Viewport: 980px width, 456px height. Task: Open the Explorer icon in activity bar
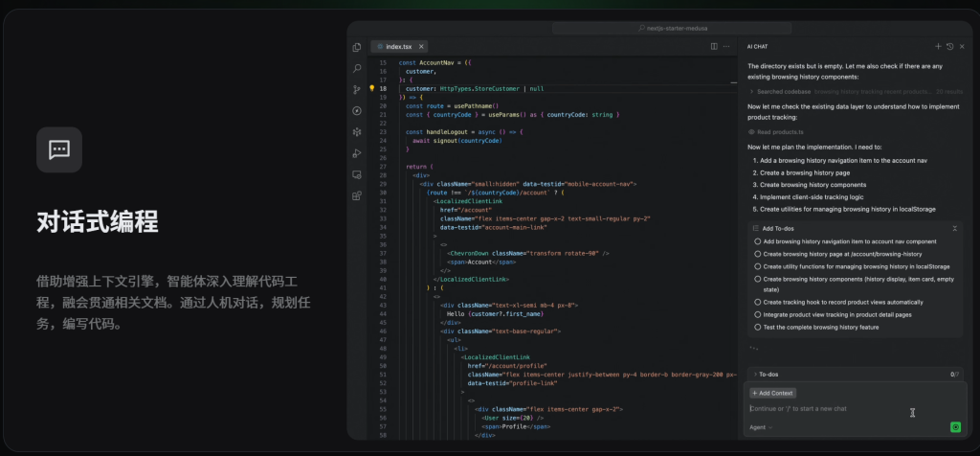(x=357, y=47)
